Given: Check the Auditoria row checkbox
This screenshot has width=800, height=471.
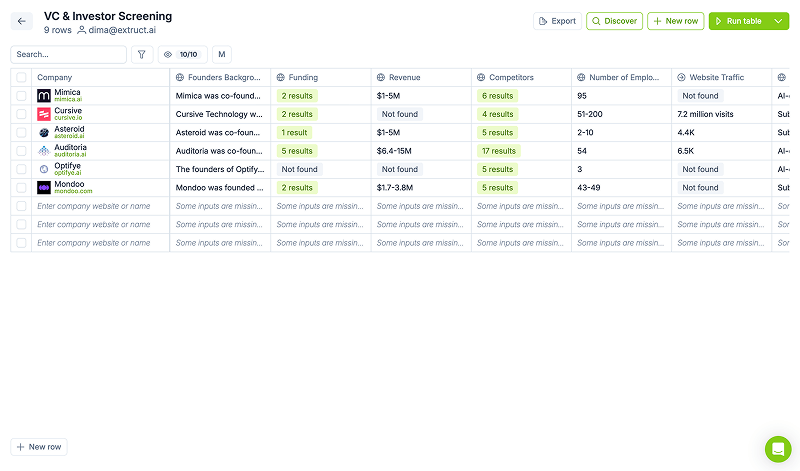Looking at the screenshot, I should (21, 151).
